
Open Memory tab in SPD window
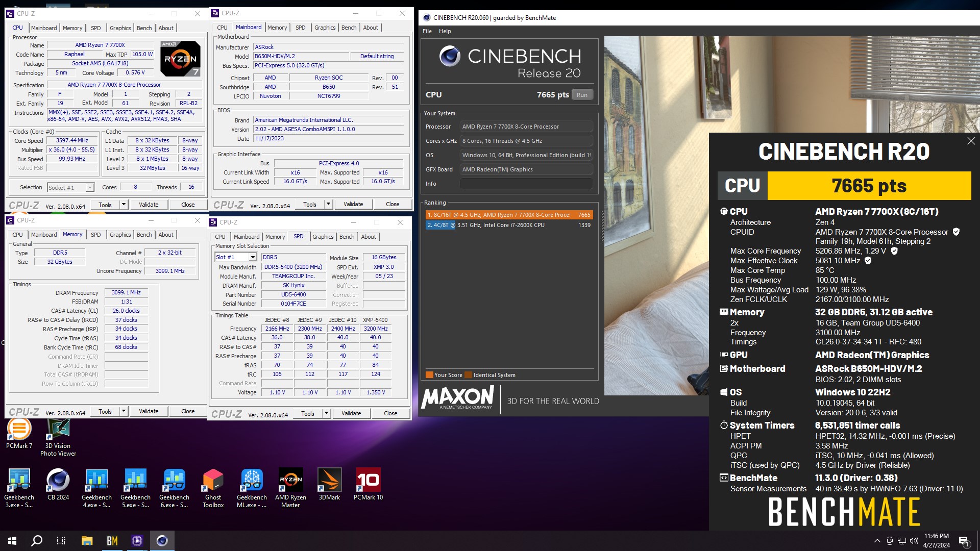275,237
